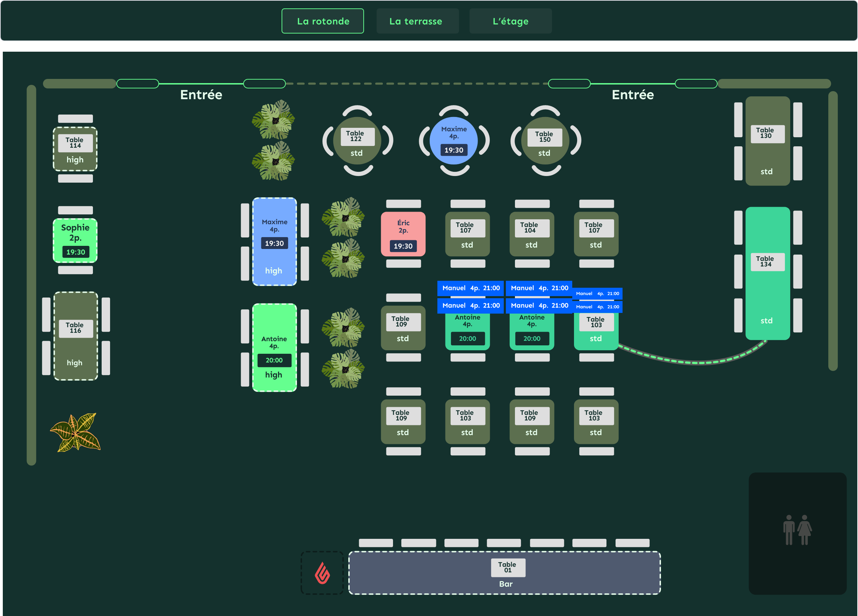The width and height of the screenshot is (858, 616).
Task: Switch to L'étage tab
Action: (x=510, y=21)
